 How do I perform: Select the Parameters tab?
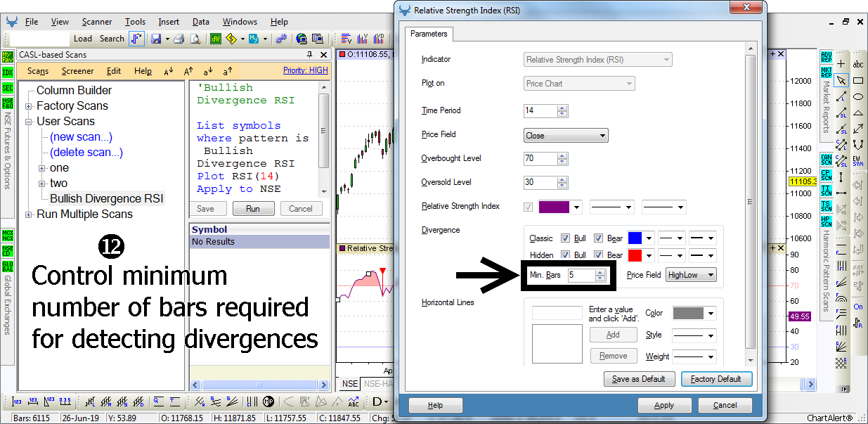[x=429, y=34]
